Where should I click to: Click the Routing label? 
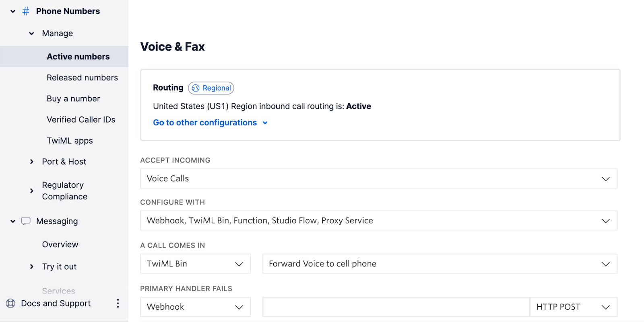click(x=168, y=88)
